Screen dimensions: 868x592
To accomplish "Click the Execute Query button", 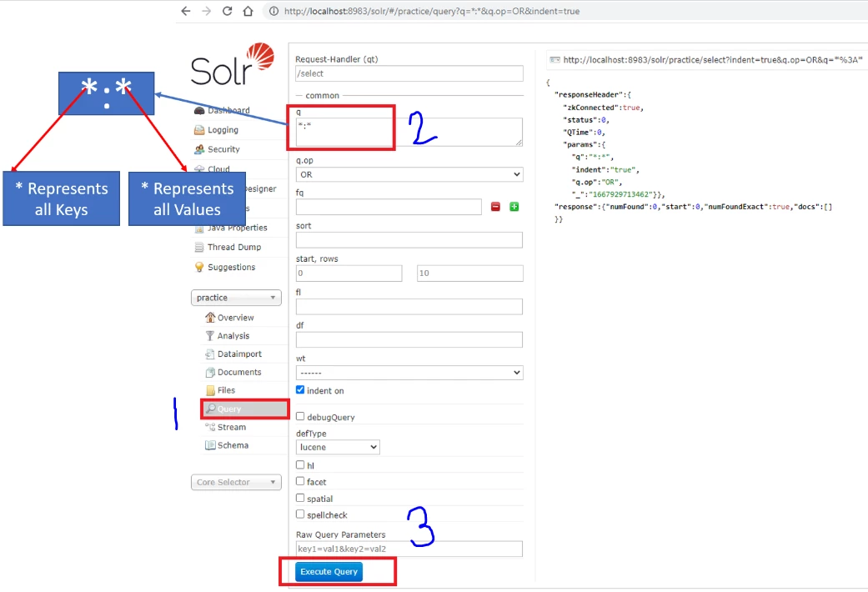I will (329, 571).
